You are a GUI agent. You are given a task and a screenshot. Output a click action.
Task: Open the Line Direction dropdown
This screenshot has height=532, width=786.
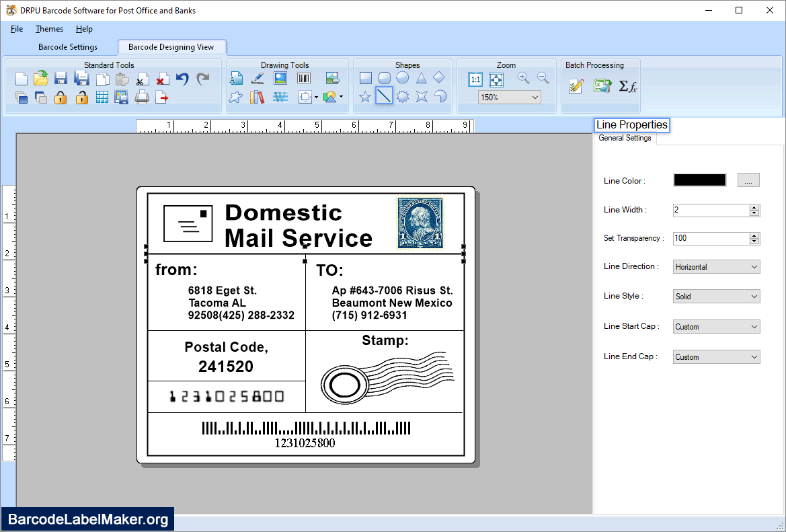pos(716,267)
